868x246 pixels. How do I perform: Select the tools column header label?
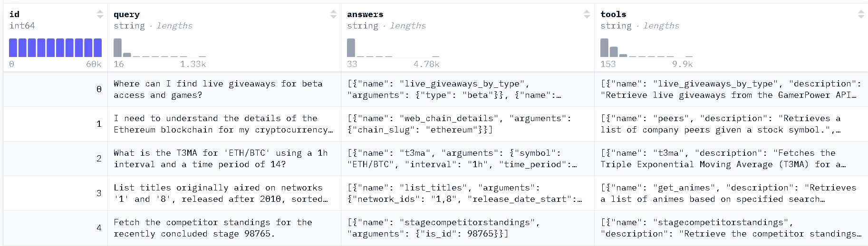(613, 14)
